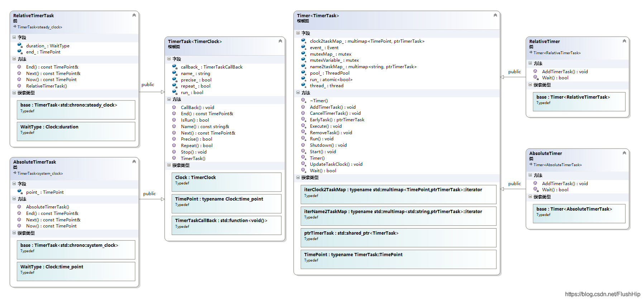
Task: Click the RelativeTimerTask class title
Action: [34, 15]
